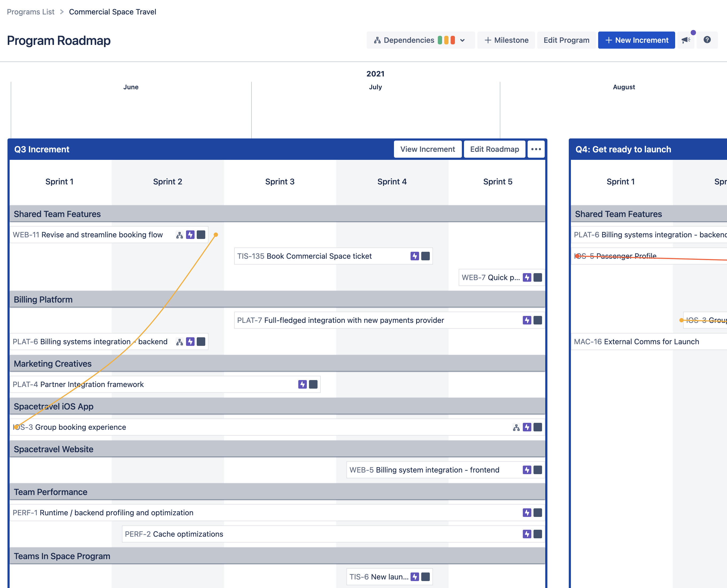727x588 pixels.
Task: Open Q3 Increment more options ellipsis menu
Action: pyautogui.click(x=536, y=149)
